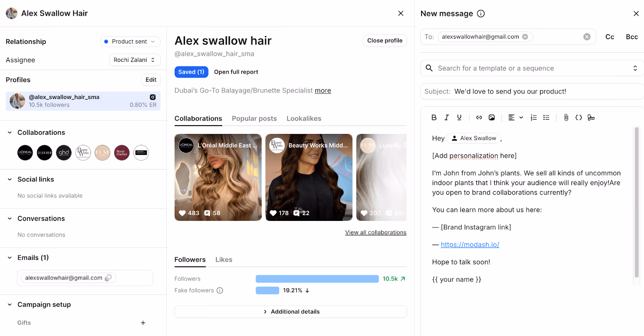The image size is (644, 336).
Task: Open Luxe brand logo in Collaborations
Action: click(102, 153)
